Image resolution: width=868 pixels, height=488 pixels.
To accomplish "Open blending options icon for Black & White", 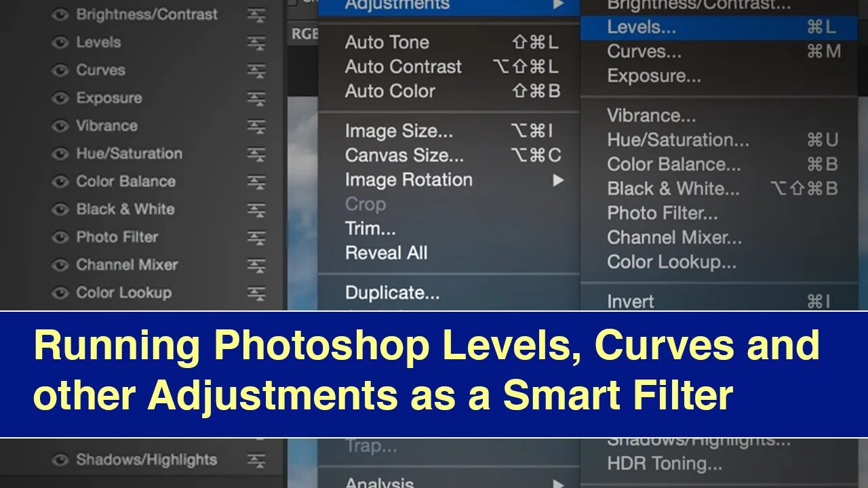I will (256, 209).
